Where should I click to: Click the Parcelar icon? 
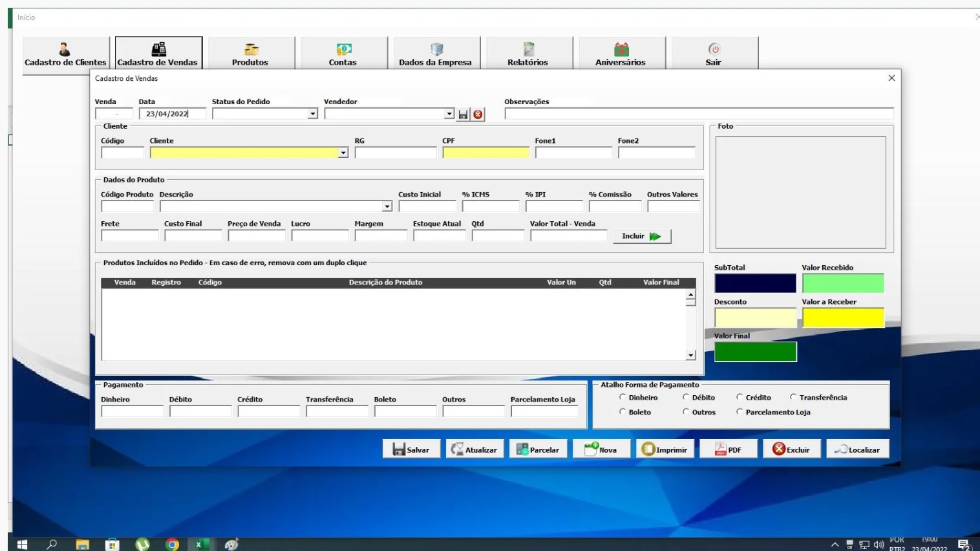click(522, 449)
